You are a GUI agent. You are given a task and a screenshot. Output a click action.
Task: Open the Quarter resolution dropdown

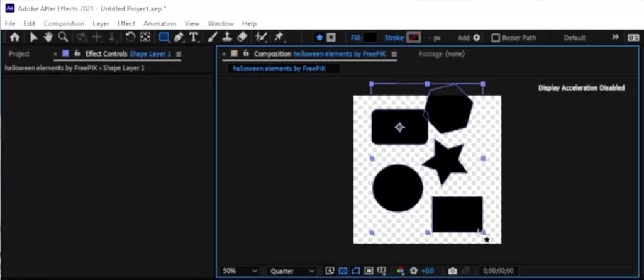(292, 271)
